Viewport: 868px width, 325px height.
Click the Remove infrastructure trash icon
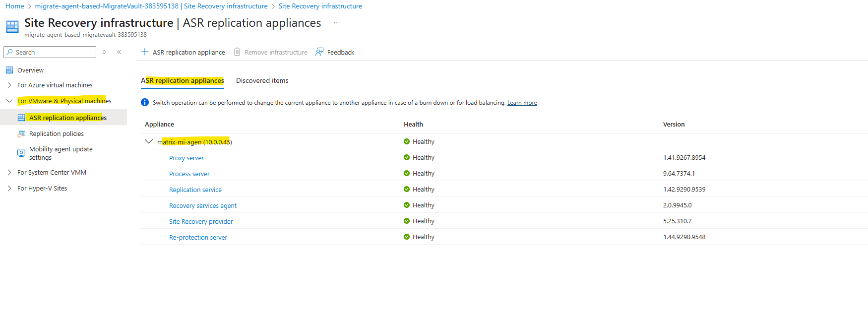[x=237, y=52]
